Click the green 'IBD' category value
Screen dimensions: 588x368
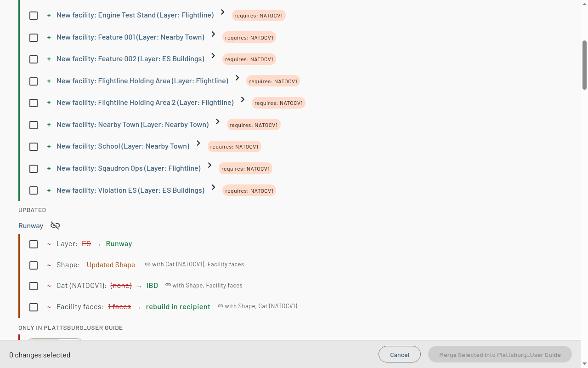[152, 286]
